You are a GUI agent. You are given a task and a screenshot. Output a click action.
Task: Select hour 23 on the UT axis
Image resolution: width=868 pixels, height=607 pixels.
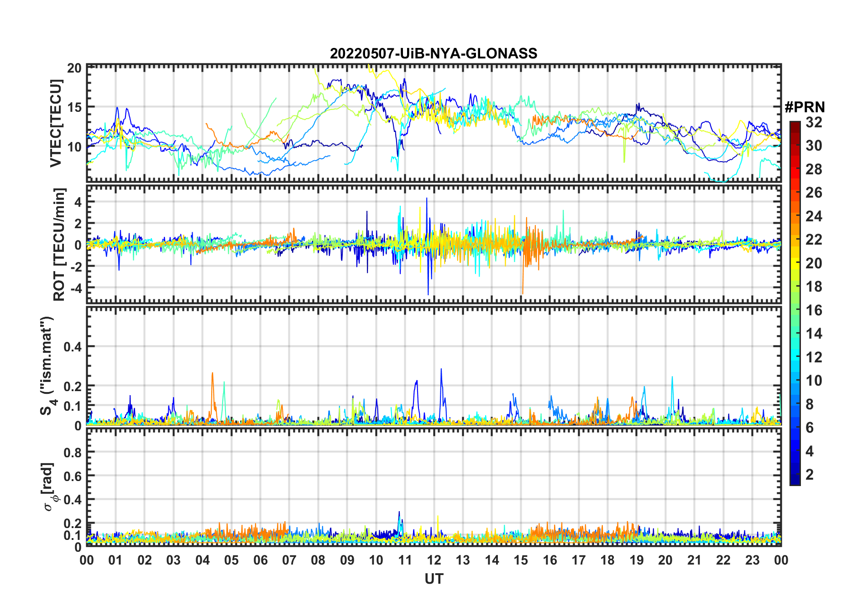(x=753, y=560)
